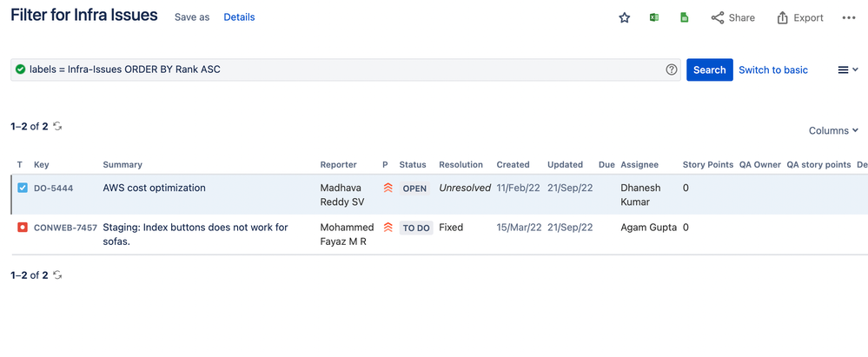Expand the Columns dropdown
868x357 pixels.
point(833,130)
